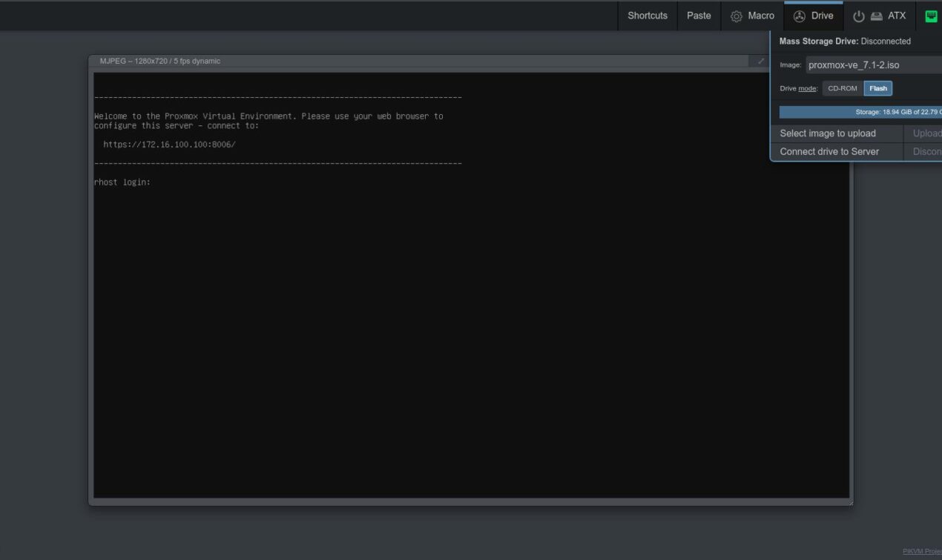Click the green network status icon

[x=931, y=16]
